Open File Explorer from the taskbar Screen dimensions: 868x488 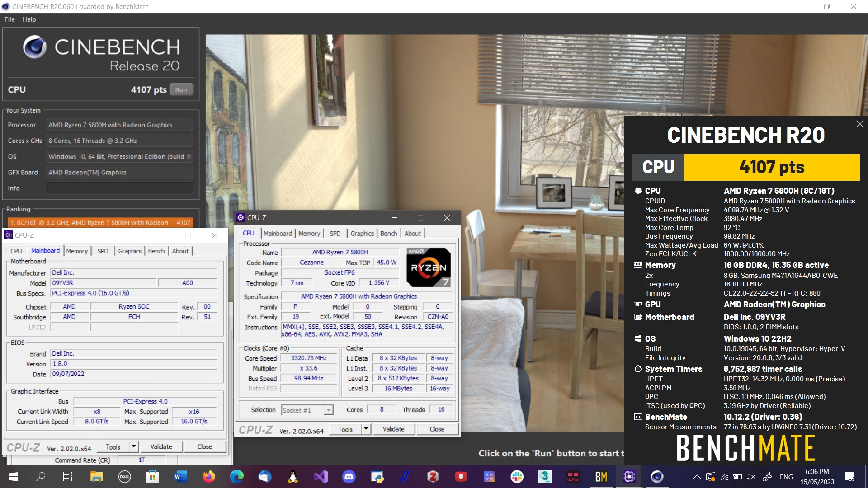[x=96, y=477]
